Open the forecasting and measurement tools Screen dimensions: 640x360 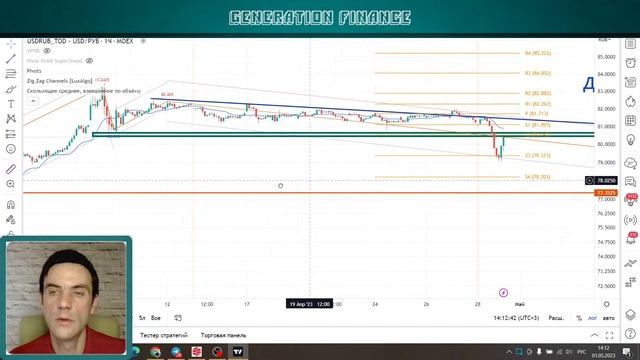click(x=11, y=134)
